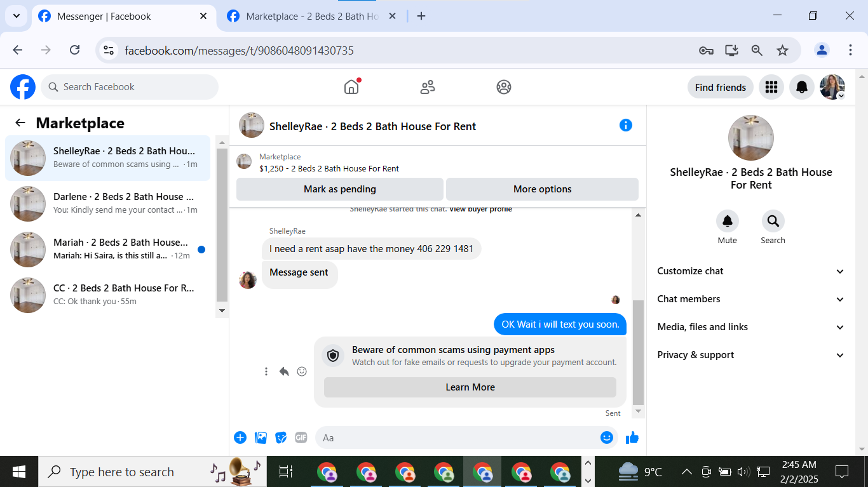Click the Facebook logo
Image resolution: width=868 pixels, height=487 pixels.
pyautogui.click(x=23, y=87)
